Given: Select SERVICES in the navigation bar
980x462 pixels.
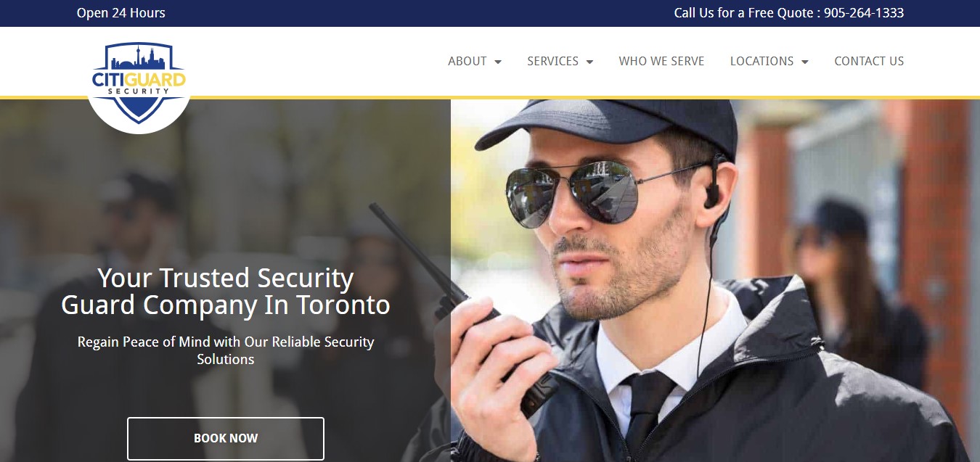Looking at the screenshot, I should coord(552,61).
